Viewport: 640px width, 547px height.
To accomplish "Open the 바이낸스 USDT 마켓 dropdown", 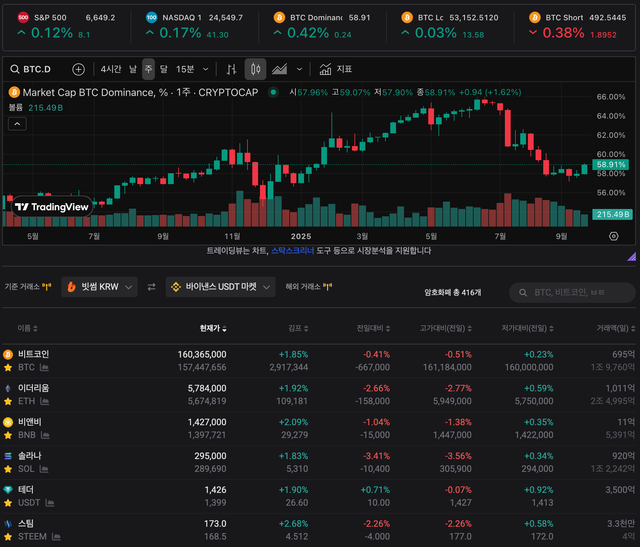I will coord(220,287).
